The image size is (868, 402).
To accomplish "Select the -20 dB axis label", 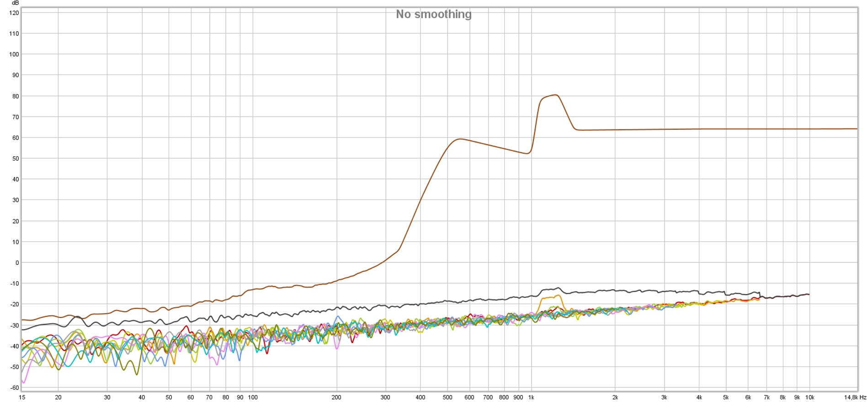I will pyautogui.click(x=15, y=304).
